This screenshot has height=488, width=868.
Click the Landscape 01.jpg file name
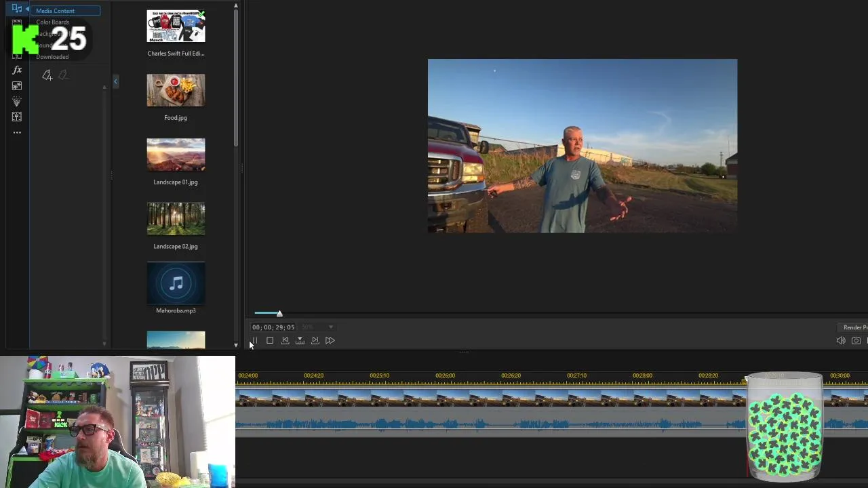(x=176, y=182)
